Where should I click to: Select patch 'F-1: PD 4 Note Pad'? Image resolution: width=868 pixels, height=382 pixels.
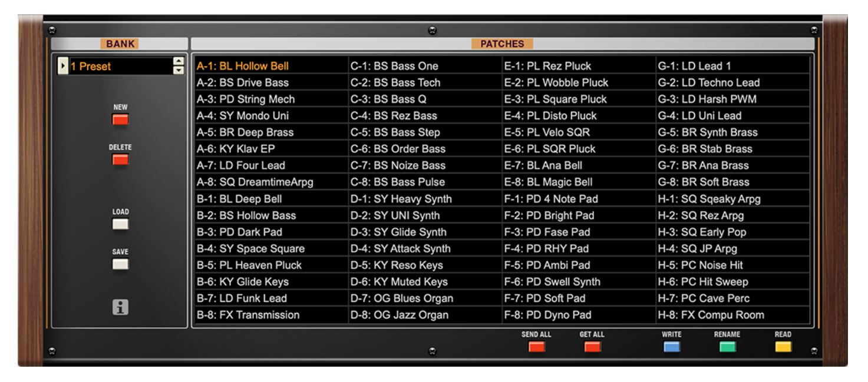tap(579, 199)
